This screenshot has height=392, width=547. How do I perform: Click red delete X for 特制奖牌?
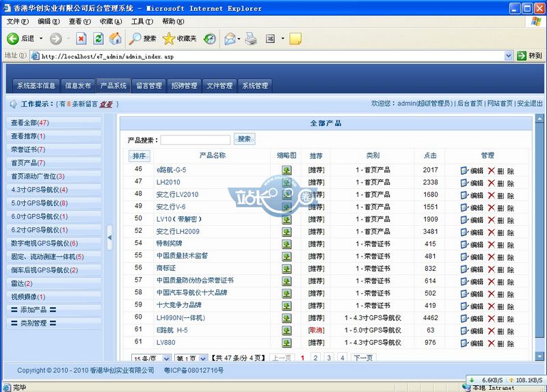(x=491, y=244)
